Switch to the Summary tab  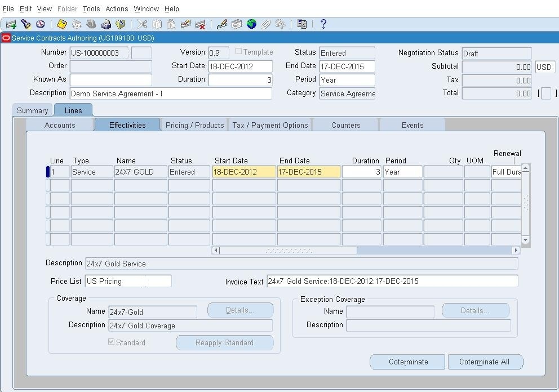tap(32, 110)
